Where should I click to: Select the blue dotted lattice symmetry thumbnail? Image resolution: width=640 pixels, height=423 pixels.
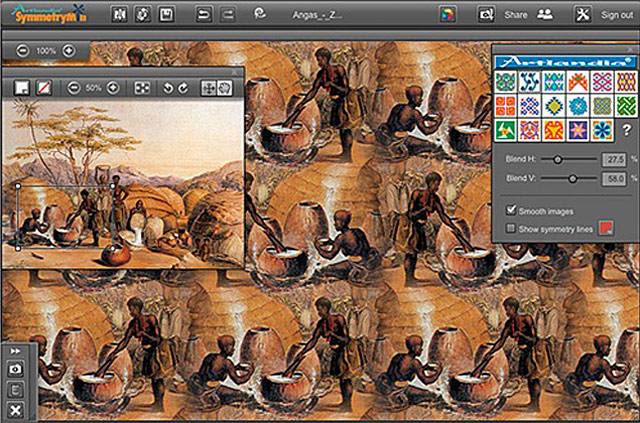click(530, 106)
